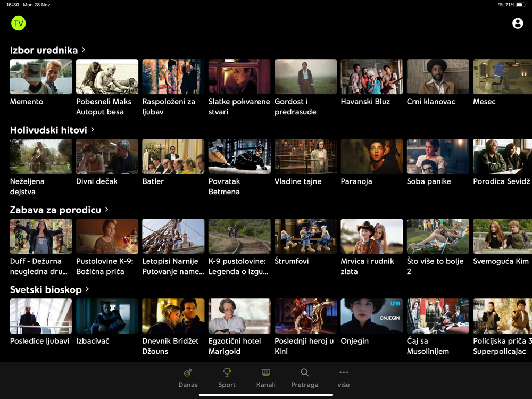Select the Soba panike thumbnail

click(x=438, y=156)
